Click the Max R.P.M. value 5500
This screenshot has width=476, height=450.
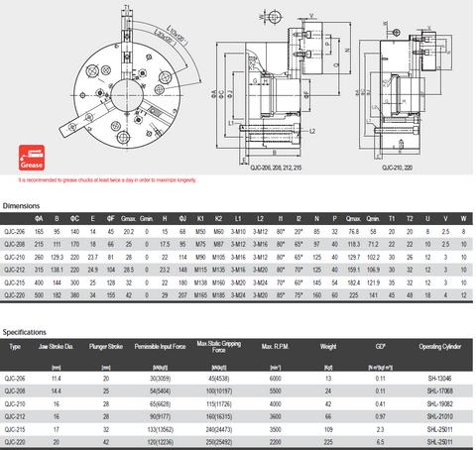point(275,392)
